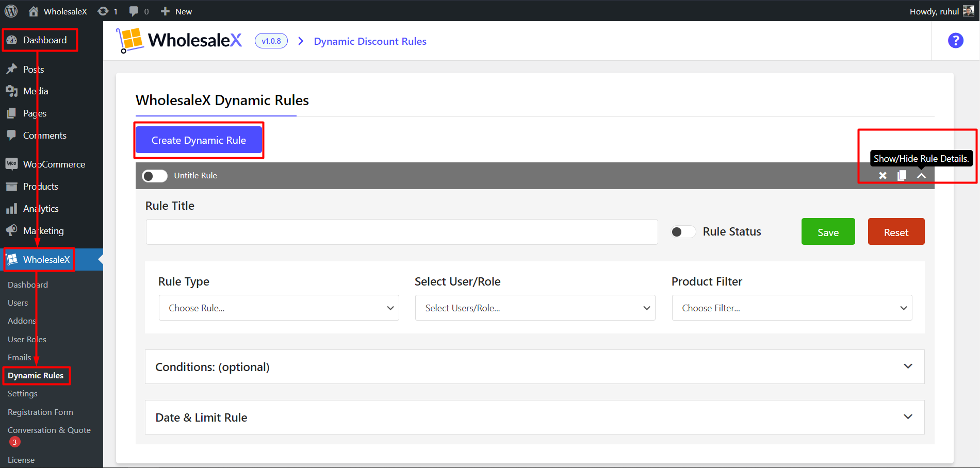Click the updates icon showing 1
Screen dimensions: 980x468
[107, 11]
